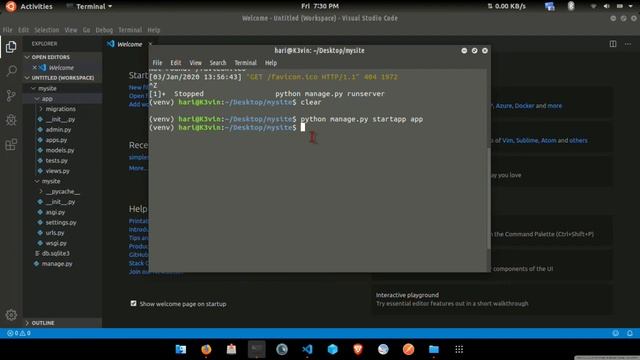The width and height of the screenshot is (640, 360).
Task: Open Source Control view in activity bar
Action: tap(11, 96)
